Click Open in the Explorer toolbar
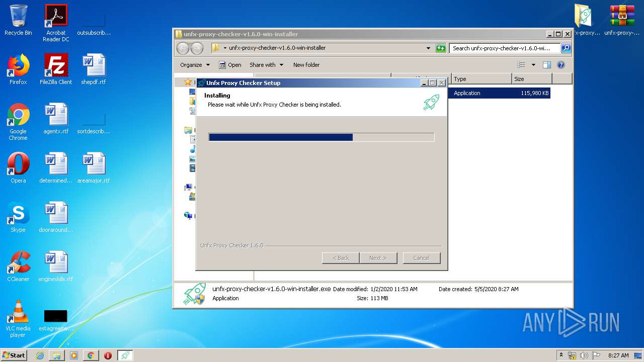This screenshot has width=644, height=362. [x=230, y=65]
